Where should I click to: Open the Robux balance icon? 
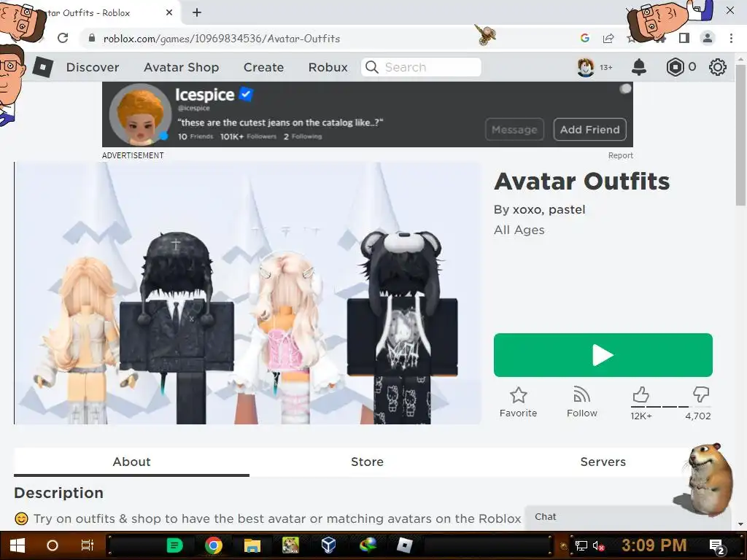tap(675, 67)
